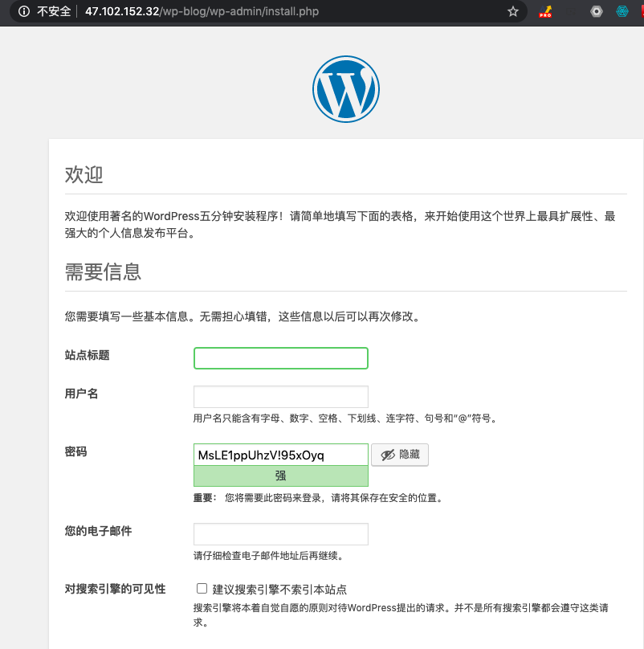644x649 pixels.
Task: Click the 强 password strength indicator
Action: [280, 476]
